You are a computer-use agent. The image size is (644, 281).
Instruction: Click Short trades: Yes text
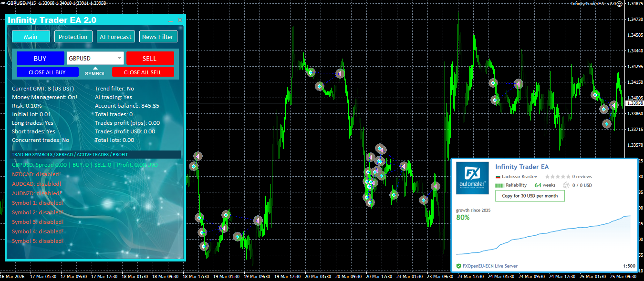33,131
